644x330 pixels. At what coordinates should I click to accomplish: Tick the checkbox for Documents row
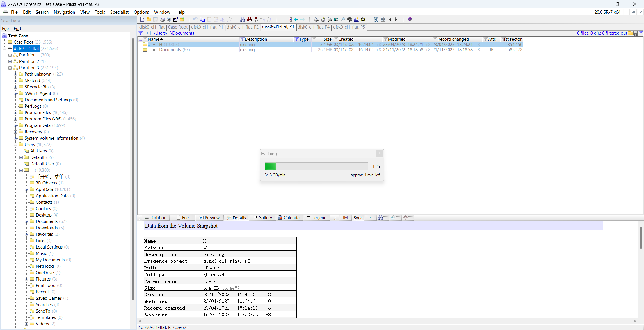point(140,50)
